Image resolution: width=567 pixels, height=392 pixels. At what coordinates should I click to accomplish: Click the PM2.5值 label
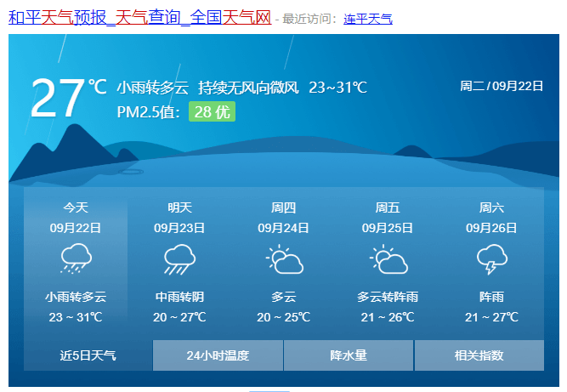click(x=149, y=111)
